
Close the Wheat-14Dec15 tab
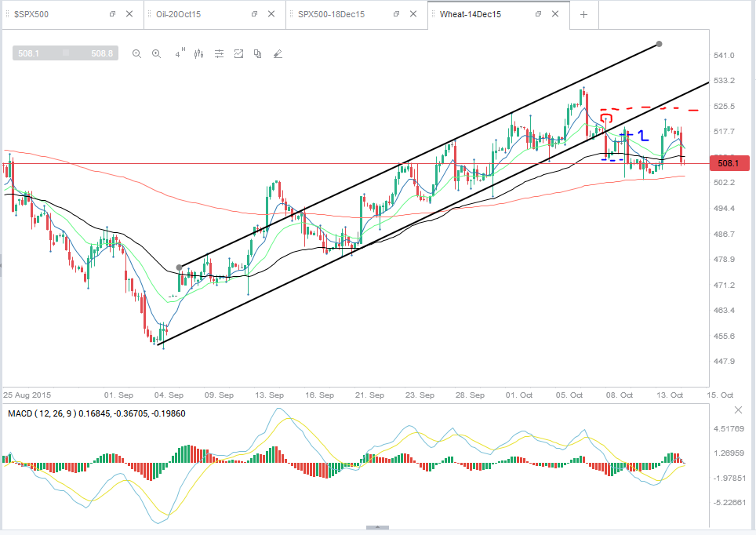pyautogui.click(x=555, y=14)
